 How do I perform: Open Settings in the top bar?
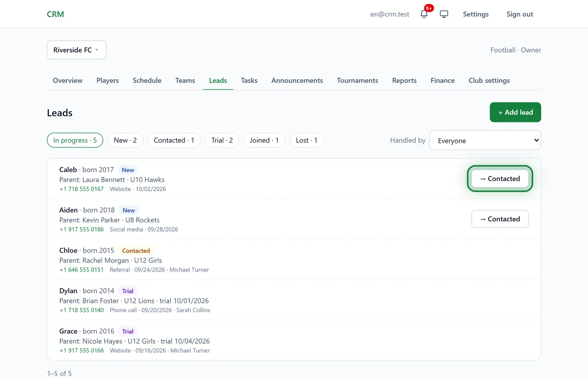pyautogui.click(x=476, y=14)
